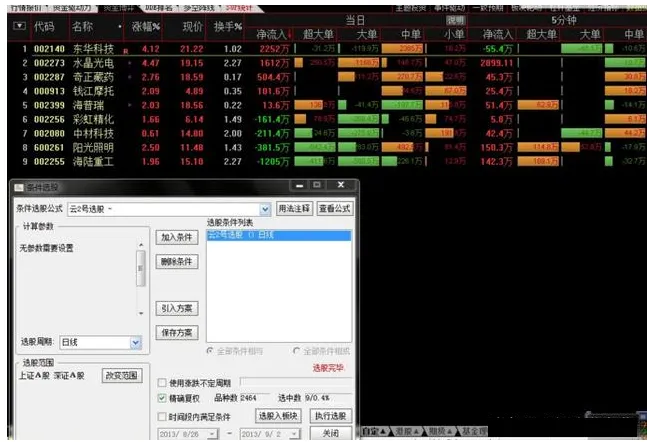This screenshot has height=442, width=647.
Task: Minimize the 条件选股 dialog
Action: [x=300, y=186]
